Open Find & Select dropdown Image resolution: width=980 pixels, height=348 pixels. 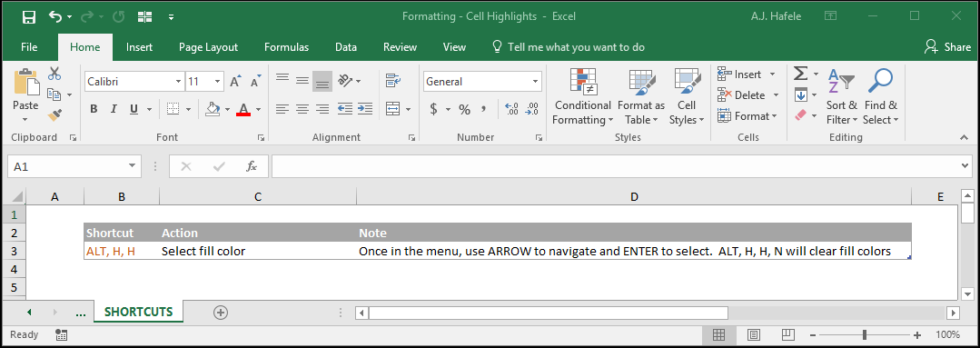point(881,96)
